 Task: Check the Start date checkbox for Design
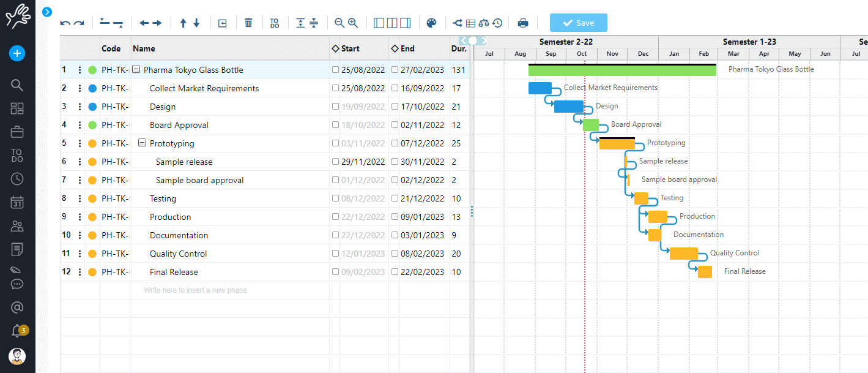coord(334,106)
